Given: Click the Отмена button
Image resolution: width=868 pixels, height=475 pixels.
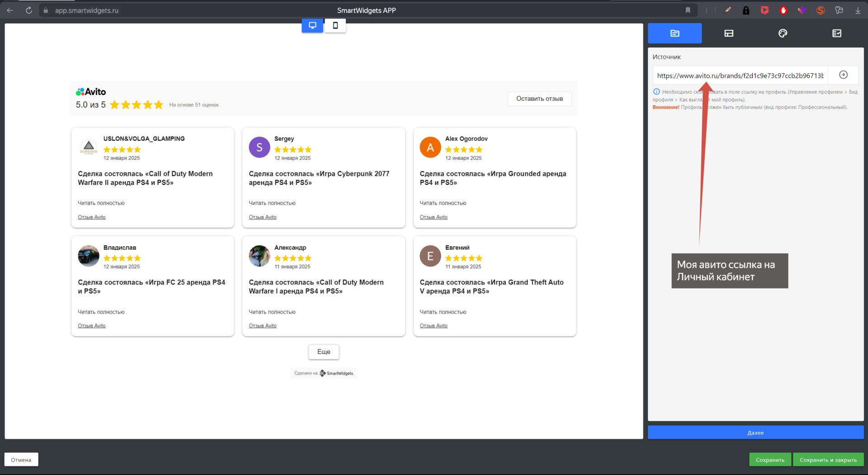Looking at the screenshot, I should click(21, 460).
